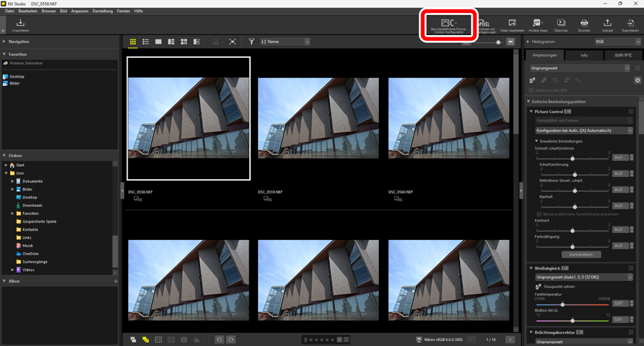Switch to the XMP/IPTC tab

point(623,55)
